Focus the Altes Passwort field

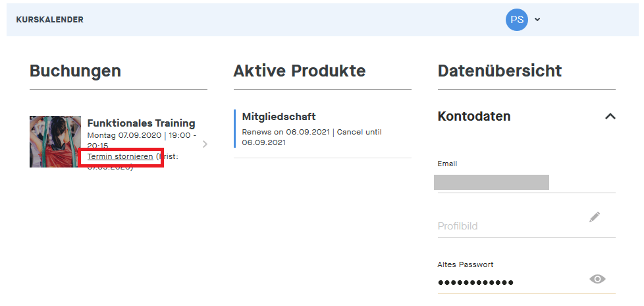click(507, 282)
